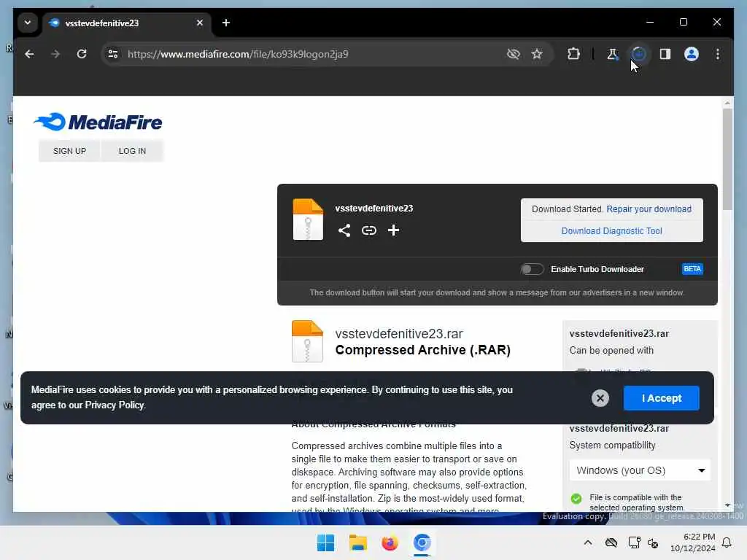Click the Repair your download link
This screenshot has height=560, width=747.
[x=649, y=209]
